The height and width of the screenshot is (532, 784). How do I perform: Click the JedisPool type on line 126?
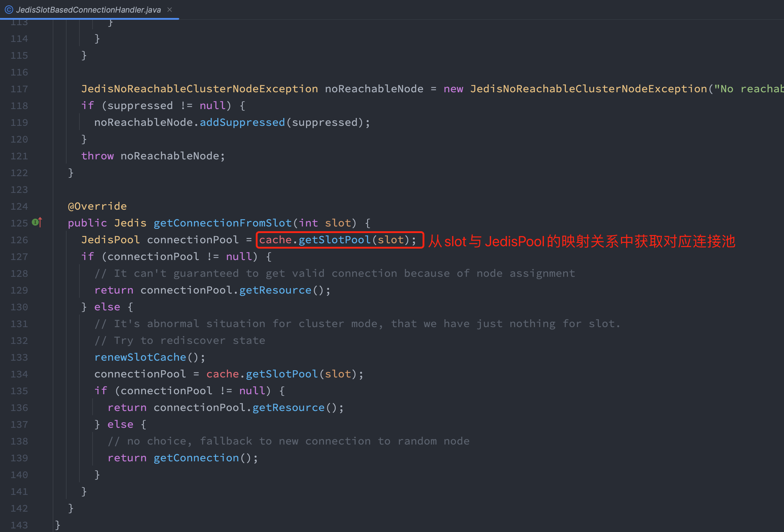pyautogui.click(x=110, y=240)
